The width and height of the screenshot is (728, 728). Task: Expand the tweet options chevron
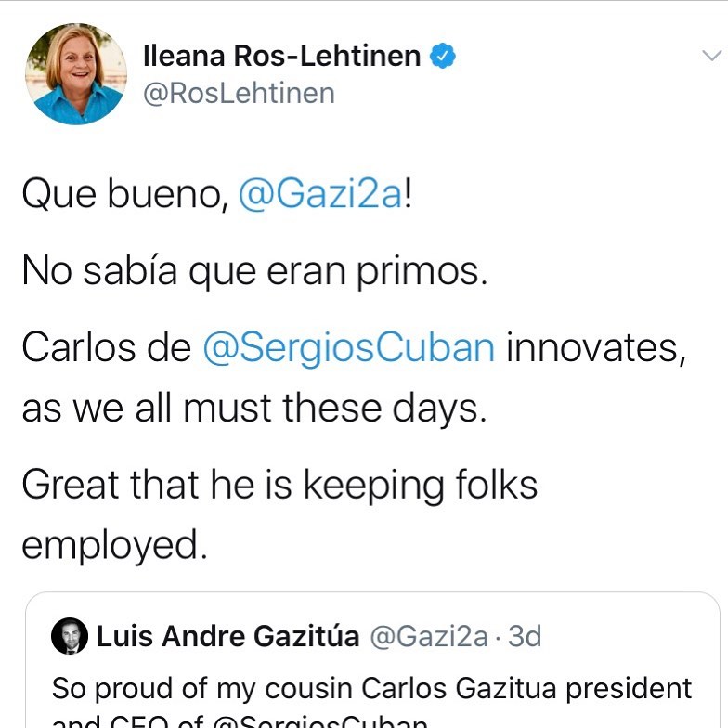[711, 56]
